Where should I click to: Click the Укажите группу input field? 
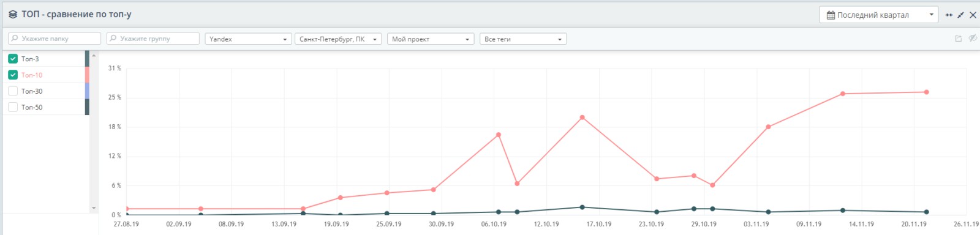(153, 39)
